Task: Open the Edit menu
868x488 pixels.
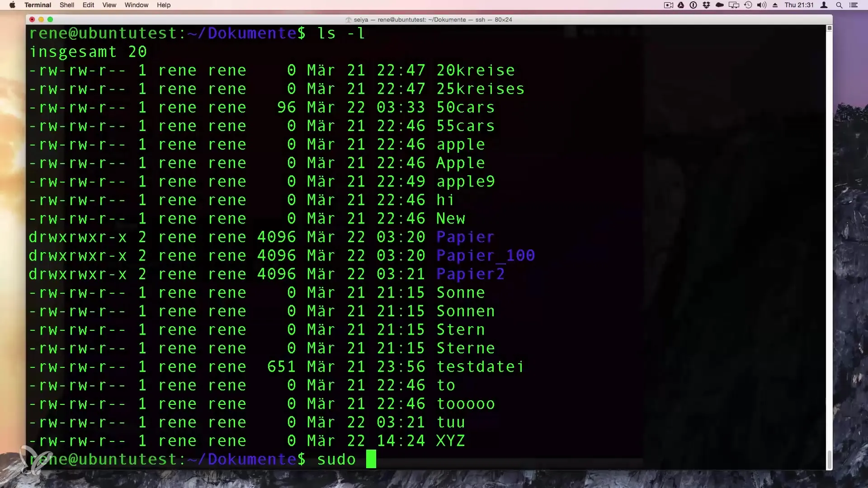Action: click(89, 5)
